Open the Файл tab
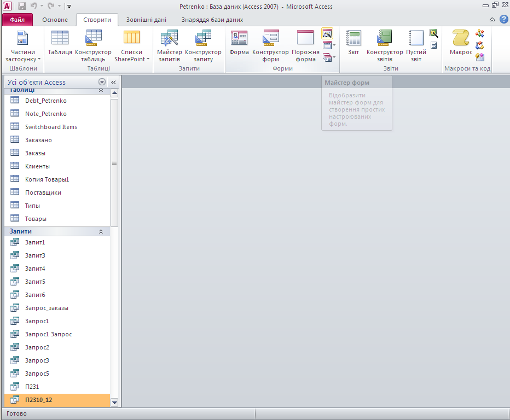Viewport: 510px width, 420px height. click(17, 20)
